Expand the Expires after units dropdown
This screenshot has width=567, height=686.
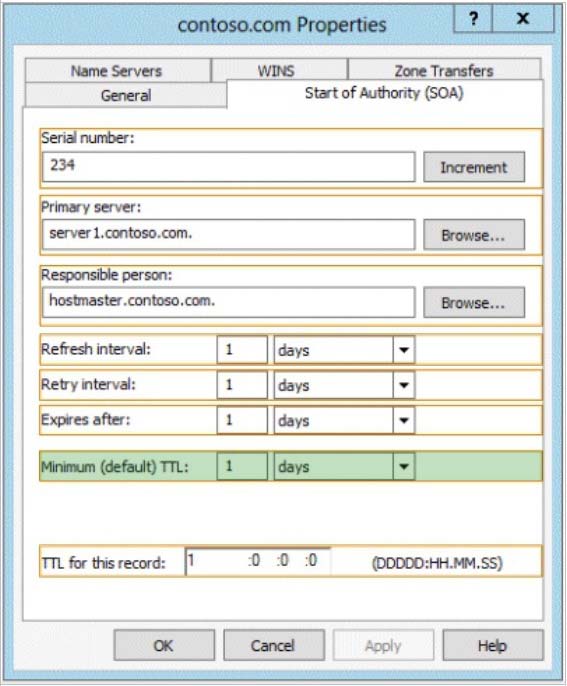403,420
